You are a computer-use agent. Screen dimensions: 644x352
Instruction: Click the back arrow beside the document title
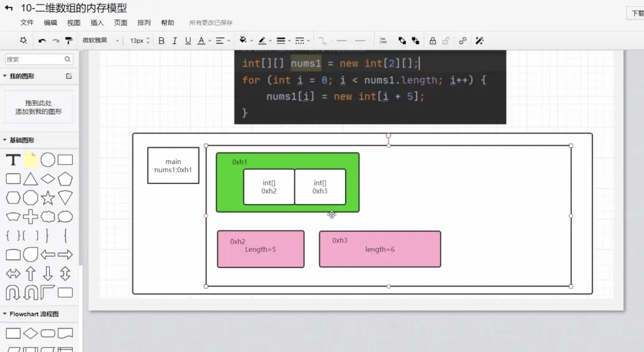[x=9, y=8]
